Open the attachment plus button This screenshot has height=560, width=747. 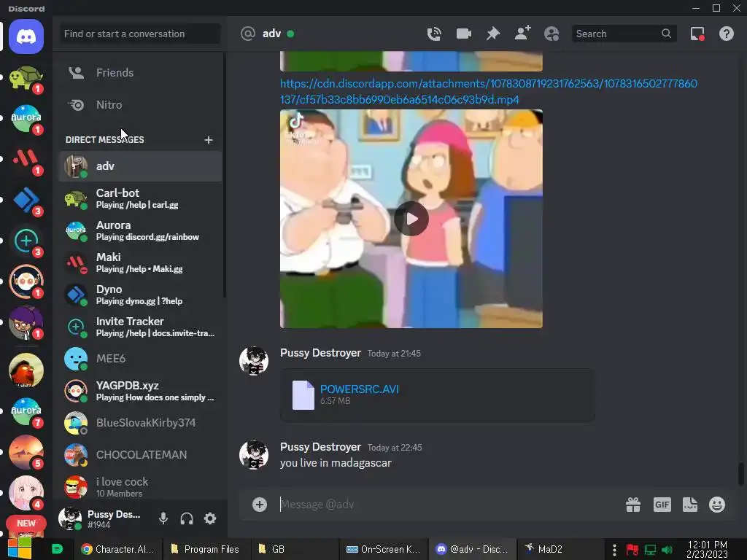click(x=260, y=505)
